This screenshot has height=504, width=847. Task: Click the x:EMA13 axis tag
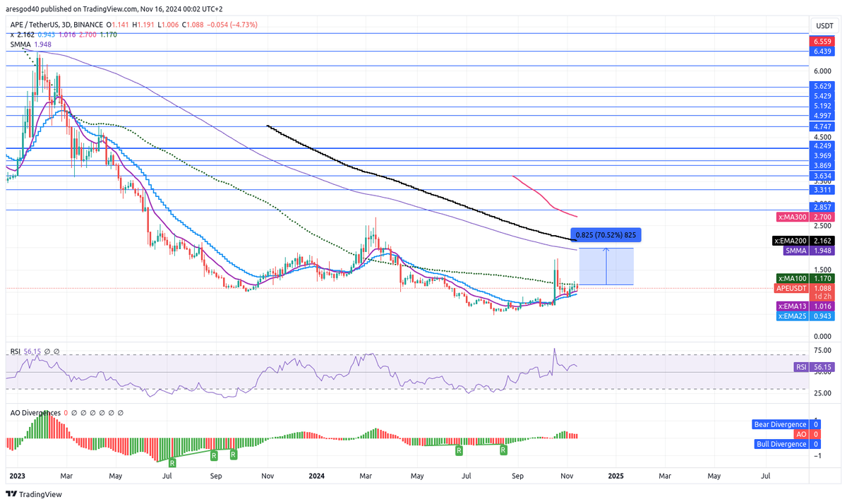click(x=793, y=306)
